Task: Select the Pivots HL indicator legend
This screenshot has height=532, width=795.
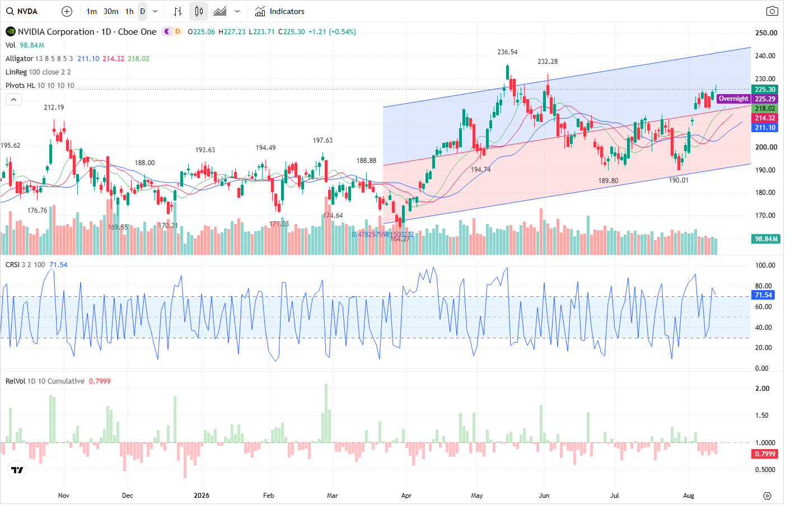Action: click(40, 86)
